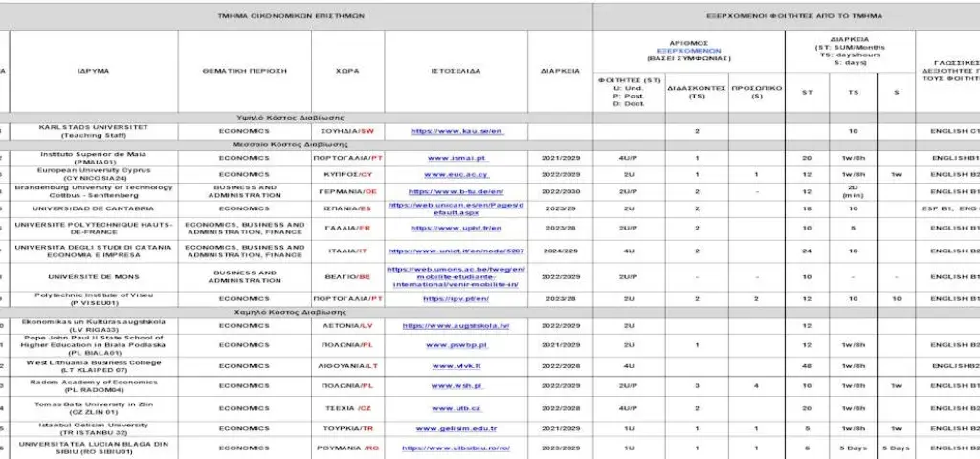
Task: Visit the https://www.unict.it/en/node/5207 link
Action: pyautogui.click(x=457, y=251)
